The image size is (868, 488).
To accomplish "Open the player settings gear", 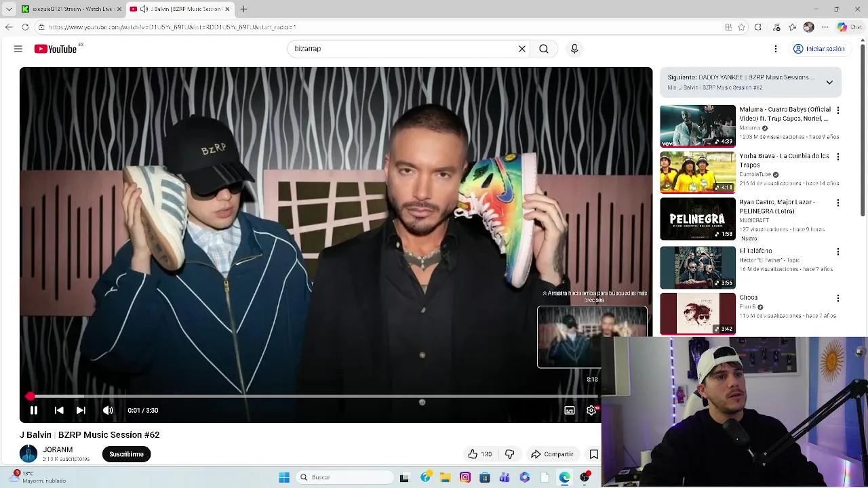I will coord(591,410).
